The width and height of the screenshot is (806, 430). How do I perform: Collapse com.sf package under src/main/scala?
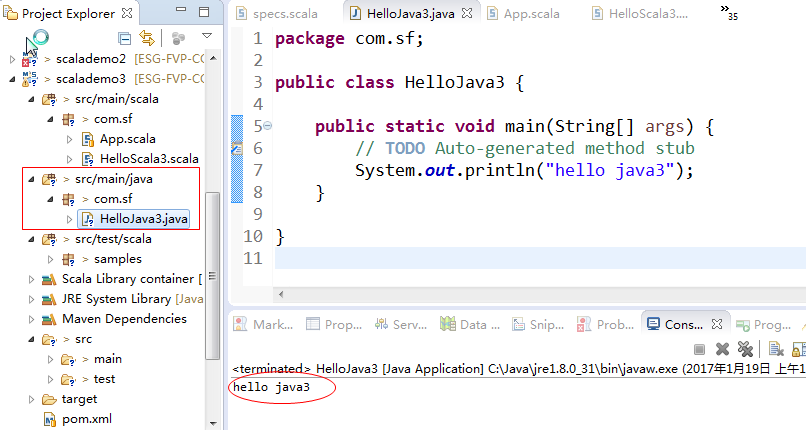point(50,119)
